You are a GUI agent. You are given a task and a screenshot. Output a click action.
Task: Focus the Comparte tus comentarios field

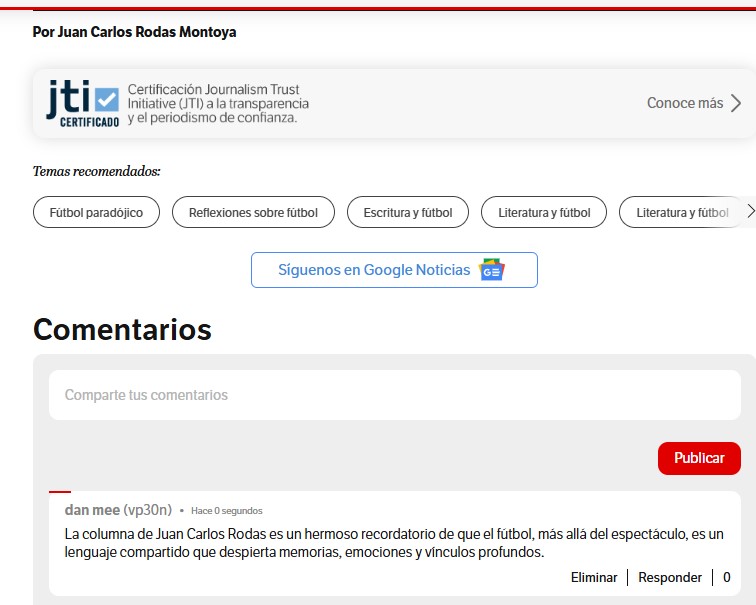point(394,395)
